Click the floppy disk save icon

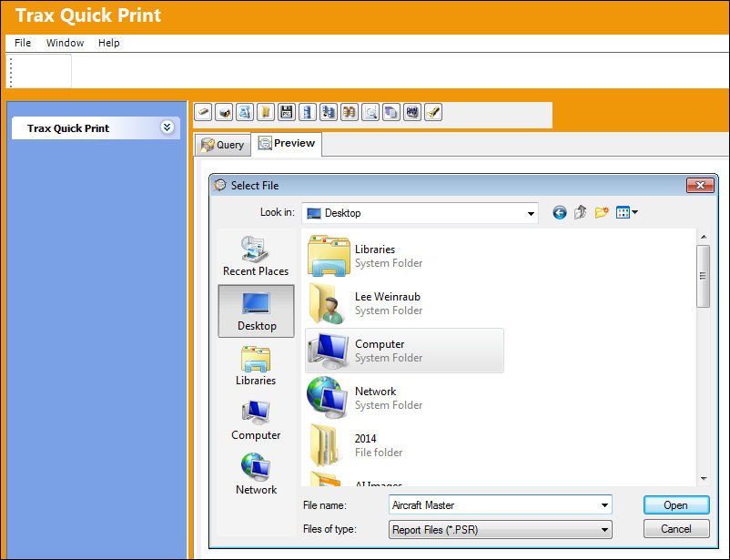point(287,112)
